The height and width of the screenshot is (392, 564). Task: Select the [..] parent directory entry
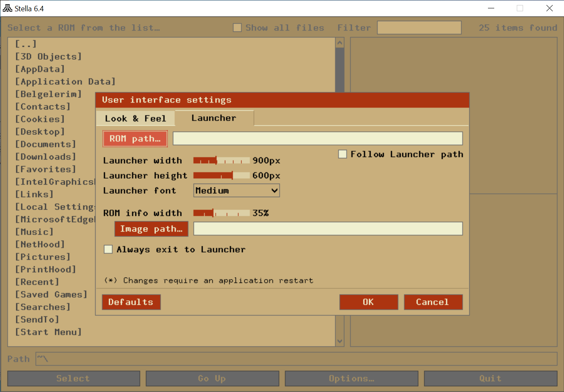(26, 44)
